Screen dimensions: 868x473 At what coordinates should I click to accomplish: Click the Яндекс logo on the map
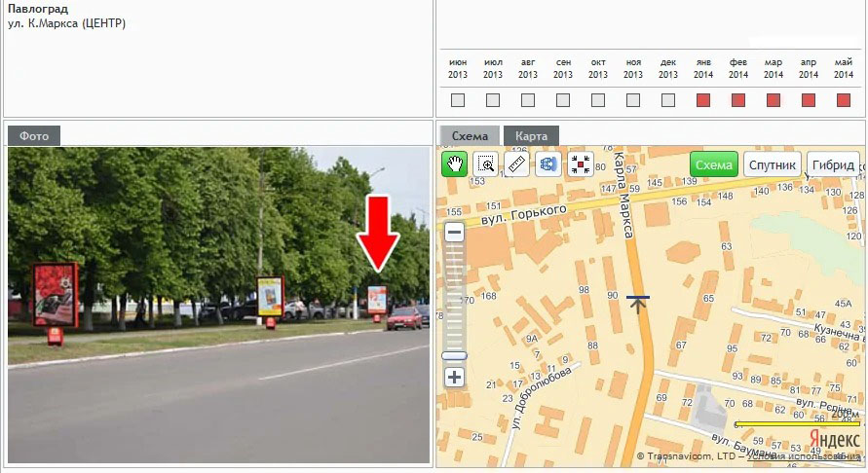834,439
